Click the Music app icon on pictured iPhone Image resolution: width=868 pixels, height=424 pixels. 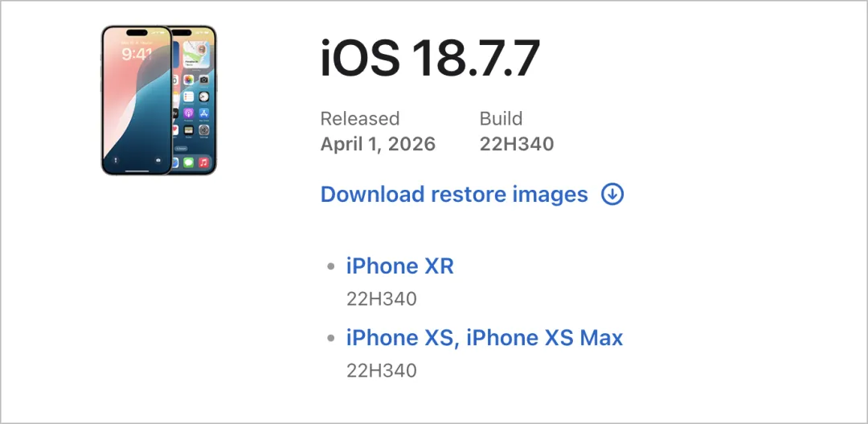(203, 163)
